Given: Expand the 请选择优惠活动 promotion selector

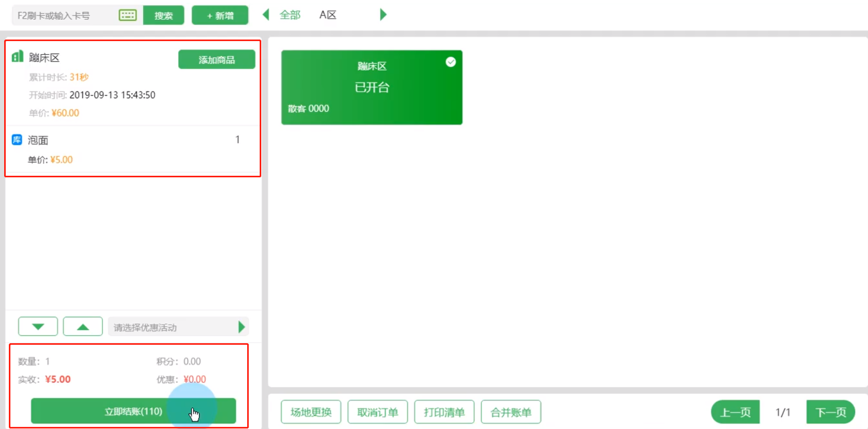Looking at the screenshot, I should (x=172, y=327).
